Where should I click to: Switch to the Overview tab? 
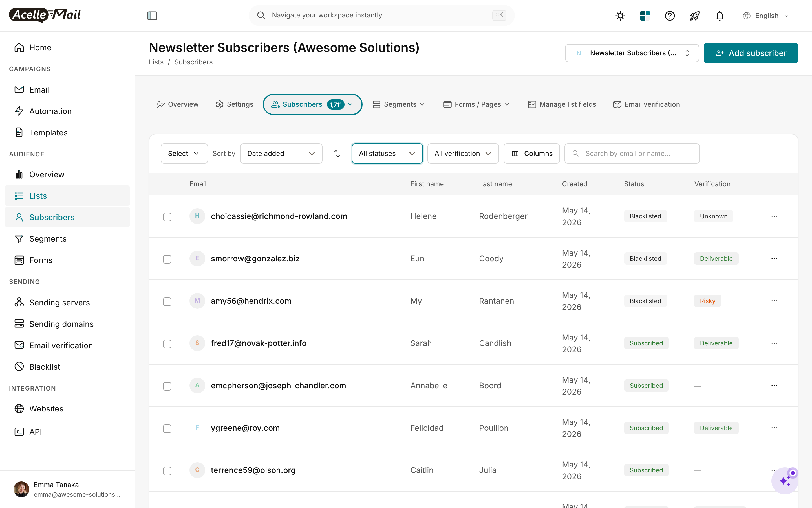pos(178,104)
